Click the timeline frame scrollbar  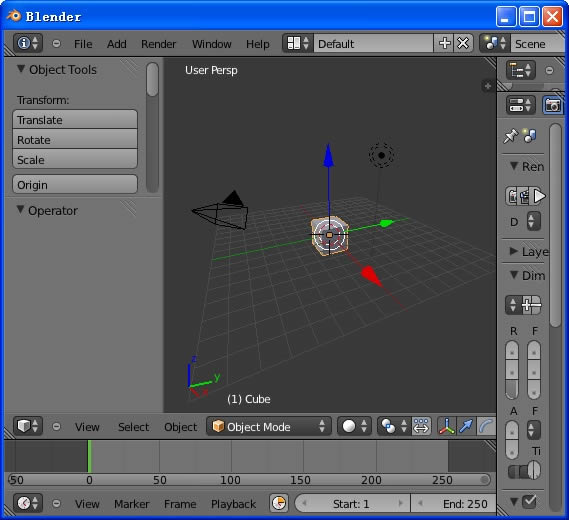click(249, 480)
